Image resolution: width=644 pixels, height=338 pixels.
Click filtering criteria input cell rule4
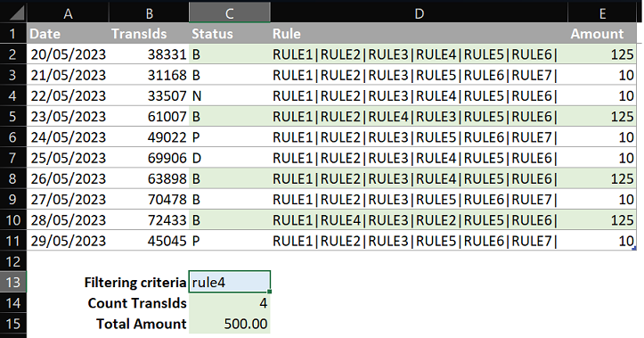coord(230,282)
